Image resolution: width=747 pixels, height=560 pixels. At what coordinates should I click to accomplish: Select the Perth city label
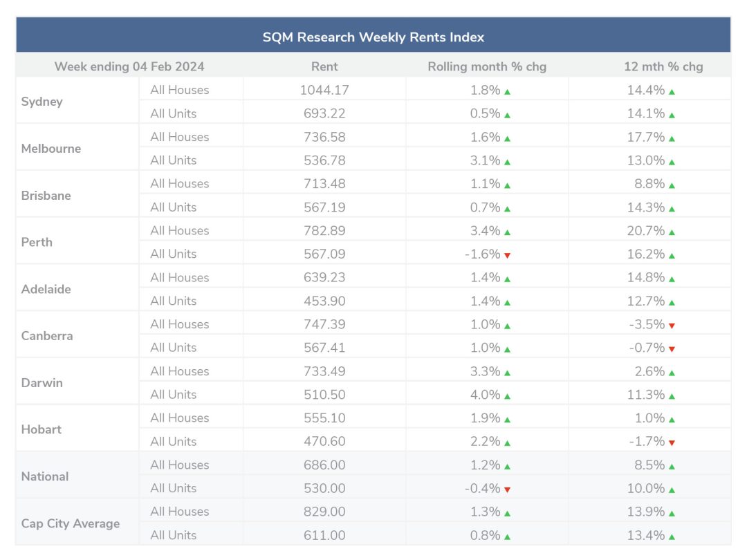[x=37, y=242]
